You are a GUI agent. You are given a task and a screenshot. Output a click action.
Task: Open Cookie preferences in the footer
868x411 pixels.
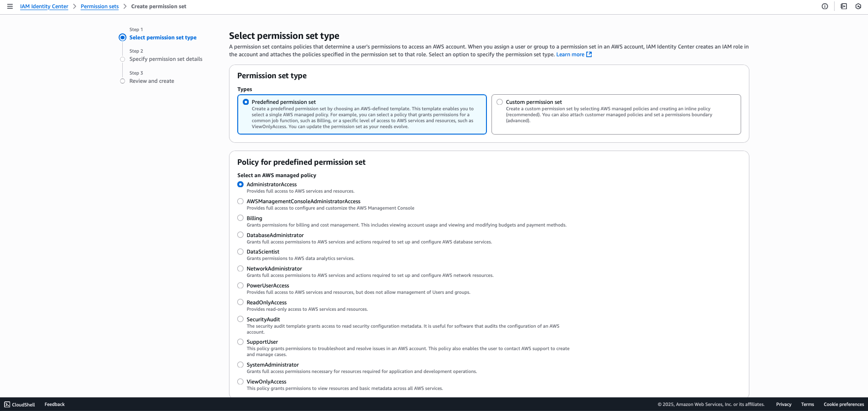coord(844,405)
